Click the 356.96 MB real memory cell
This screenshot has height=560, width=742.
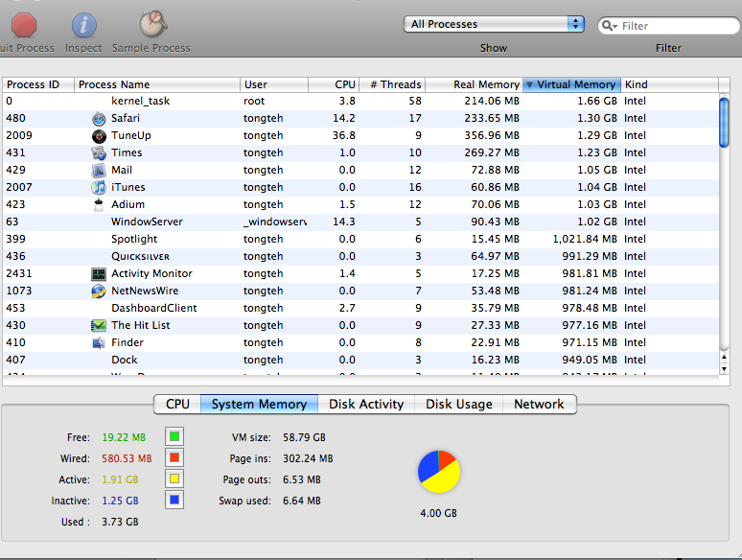[492, 136]
